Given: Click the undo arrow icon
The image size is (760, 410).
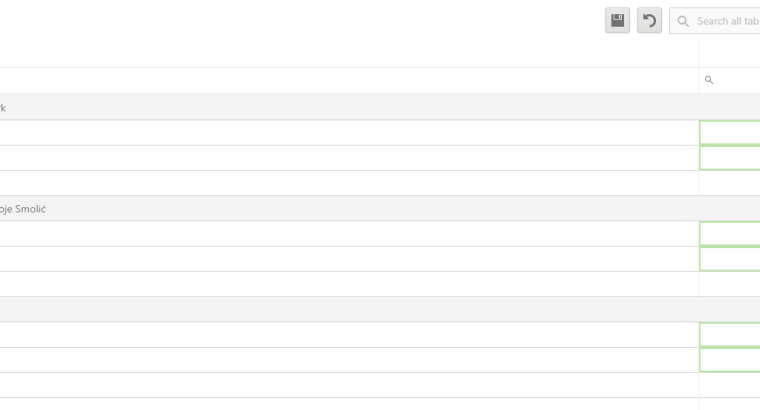Looking at the screenshot, I should coord(649,20).
